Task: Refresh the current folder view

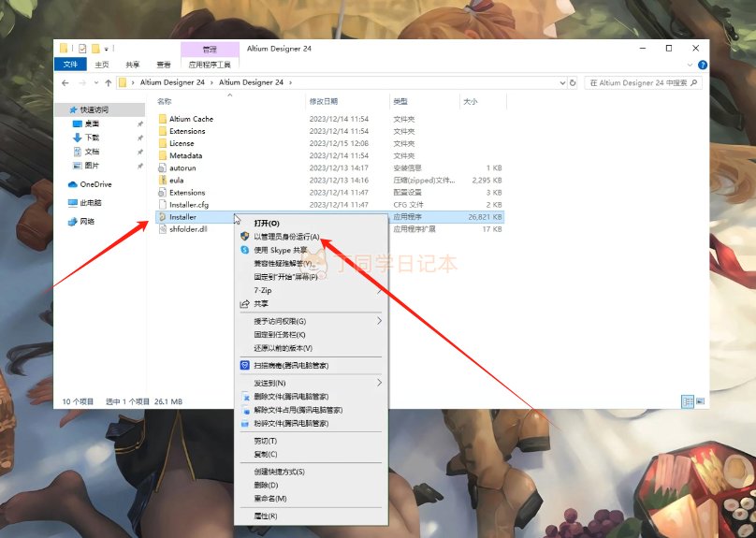Action: pos(573,83)
